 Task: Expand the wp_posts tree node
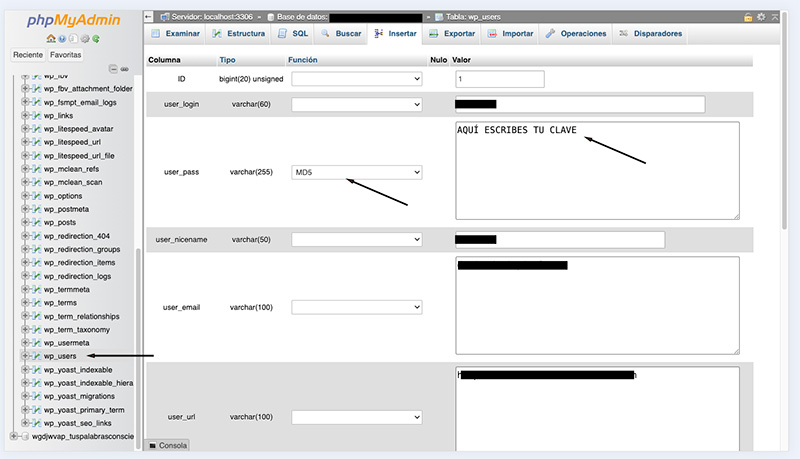pos(24,223)
